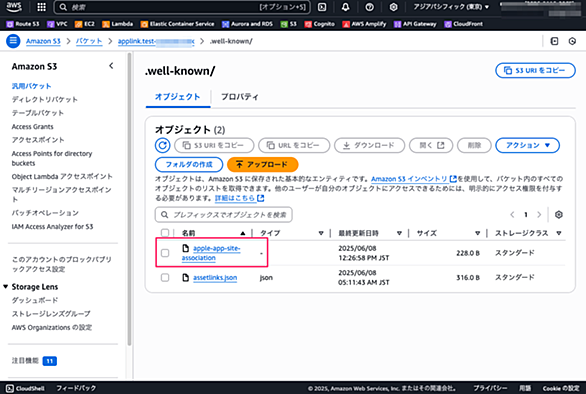The width and height of the screenshot is (586, 394).
Task: Launch CloudShell from the top bar icon
Action: tap(322, 7)
